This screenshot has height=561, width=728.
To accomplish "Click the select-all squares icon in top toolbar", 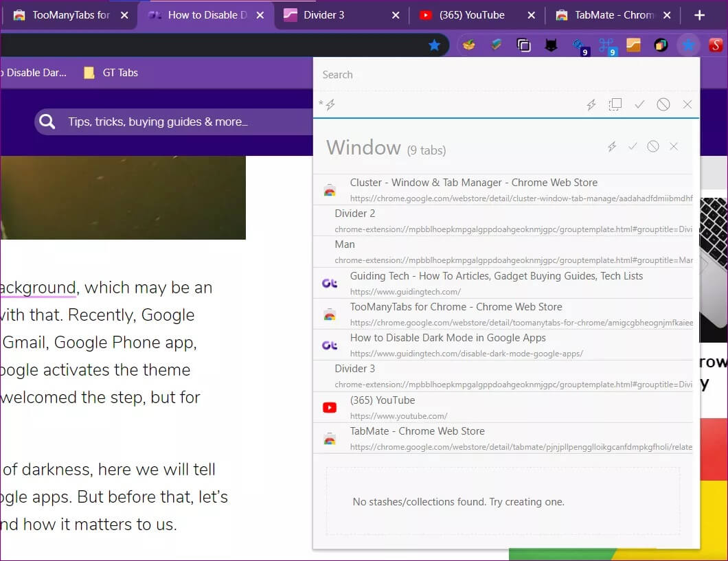I will click(x=615, y=104).
